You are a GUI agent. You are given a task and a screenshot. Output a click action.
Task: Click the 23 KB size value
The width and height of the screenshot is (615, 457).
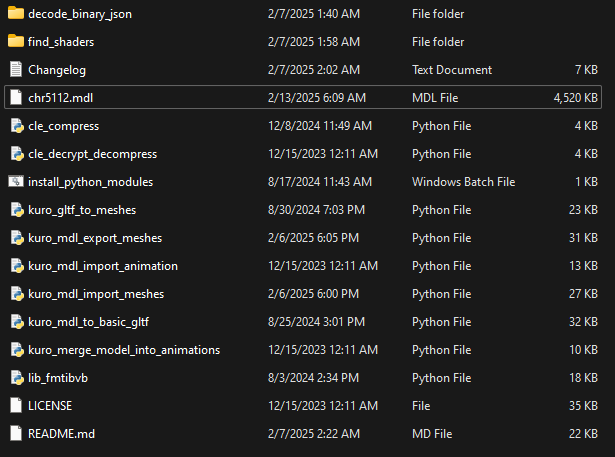coord(583,210)
